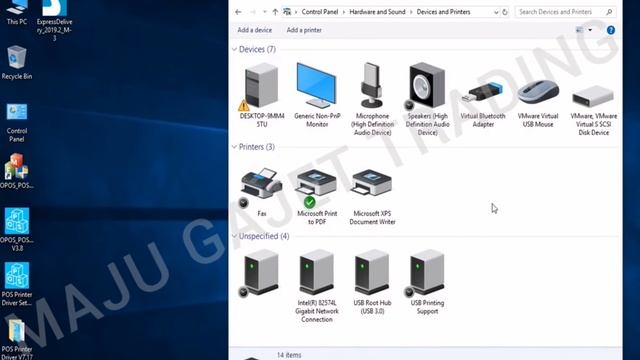Select the Virtual Bluetooth Adapter device
Image resolution: width=640 pixels, height=360 pixels.
click(x=483, y=103)
